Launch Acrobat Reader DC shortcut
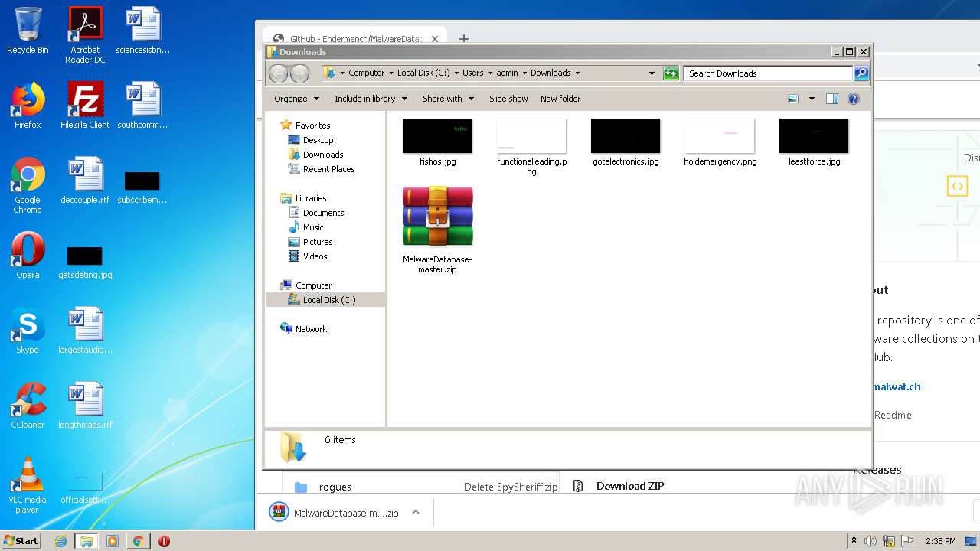This screenshot has width=980, height=551. [x=85, y=35]
